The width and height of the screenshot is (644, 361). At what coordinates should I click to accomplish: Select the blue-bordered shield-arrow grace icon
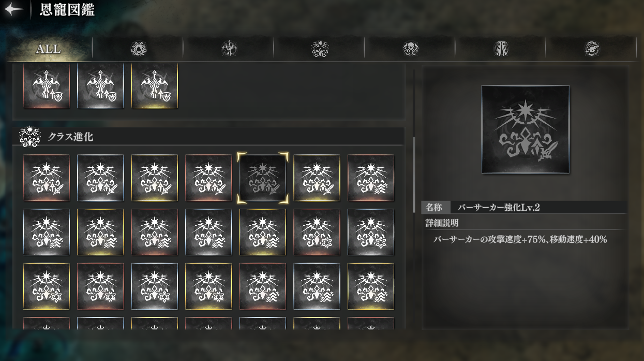[100, 86]
